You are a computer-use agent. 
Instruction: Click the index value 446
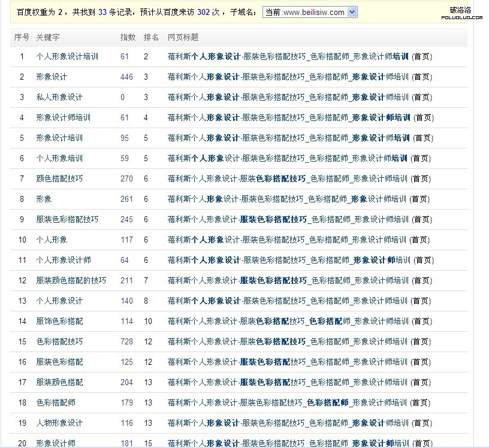pyautogui.click(x=126, y=77)
